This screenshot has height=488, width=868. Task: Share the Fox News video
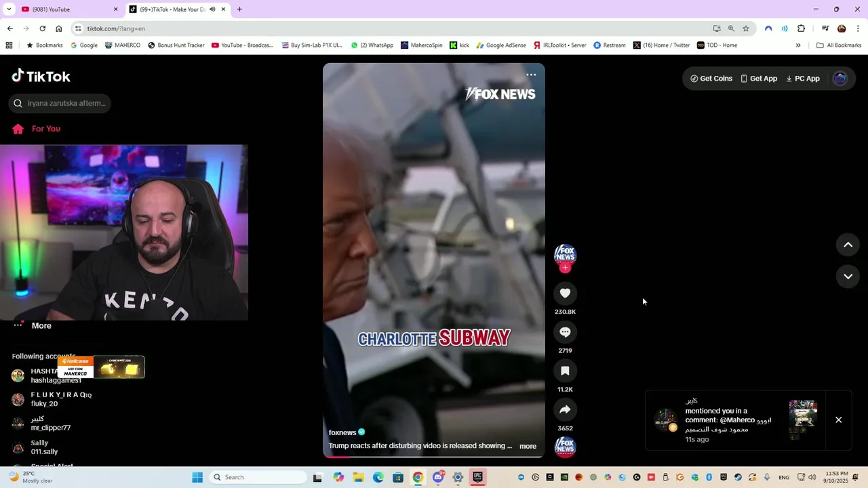coord(565,409)
